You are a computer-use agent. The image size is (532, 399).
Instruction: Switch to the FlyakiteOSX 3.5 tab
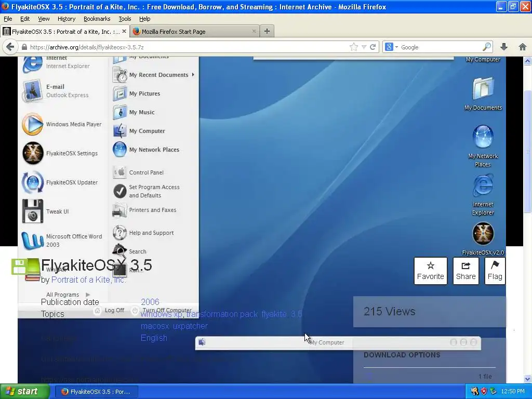[x=64, y=31]
